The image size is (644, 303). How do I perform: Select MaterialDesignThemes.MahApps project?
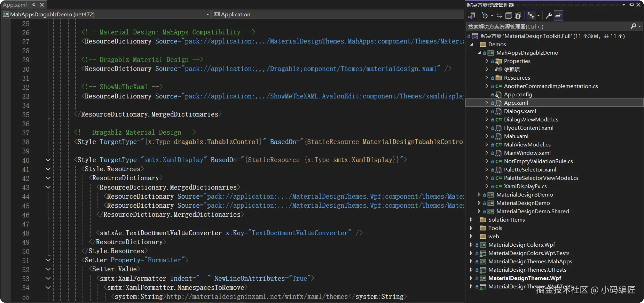(x=530, y=262)
